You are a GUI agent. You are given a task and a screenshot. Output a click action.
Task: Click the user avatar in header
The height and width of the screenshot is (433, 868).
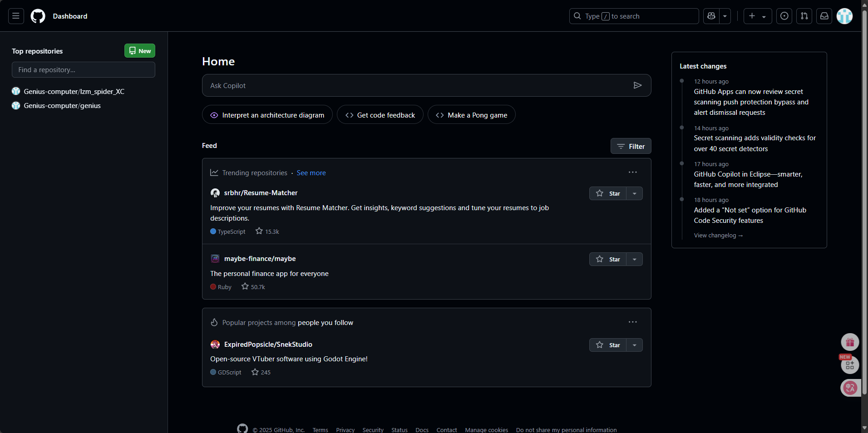844,16
